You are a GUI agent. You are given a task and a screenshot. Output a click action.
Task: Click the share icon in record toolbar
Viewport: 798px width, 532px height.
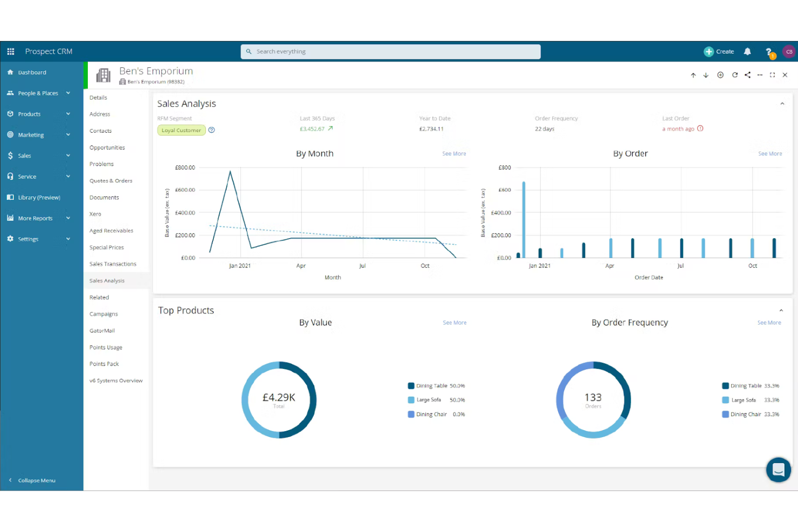click(747, 75)
